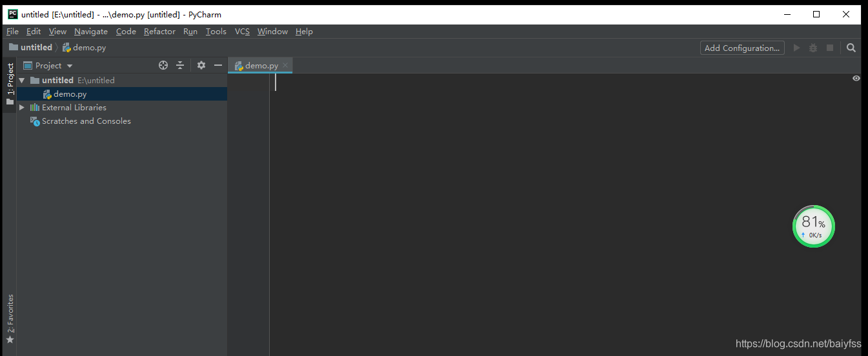
Task: Open Project panel settings gear
Action: click(201, 65)
